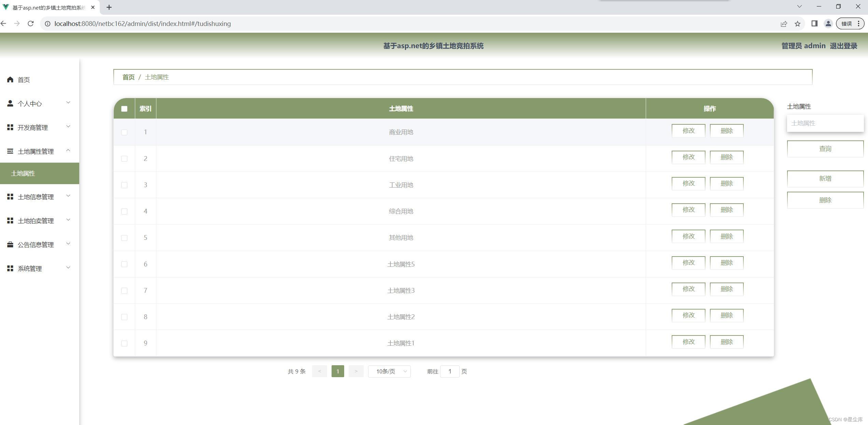
Task: Navigate to 首页 in the breadcrumb
Action: [x=128, y=77]
